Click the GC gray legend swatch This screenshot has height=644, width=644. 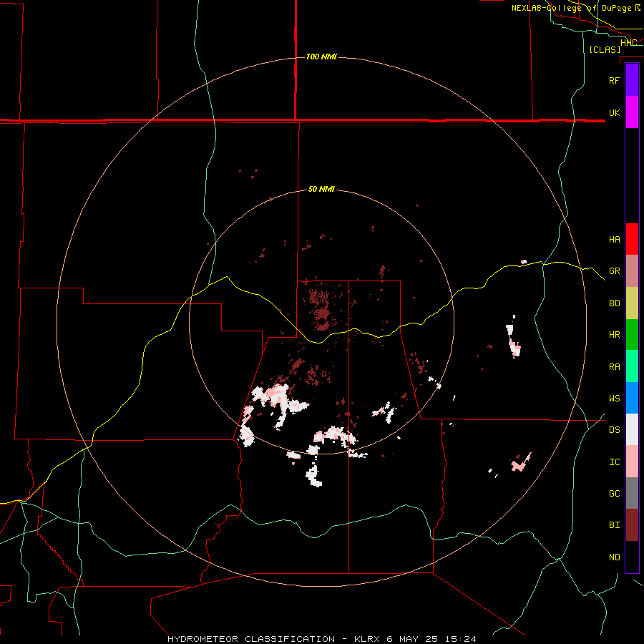632,493
